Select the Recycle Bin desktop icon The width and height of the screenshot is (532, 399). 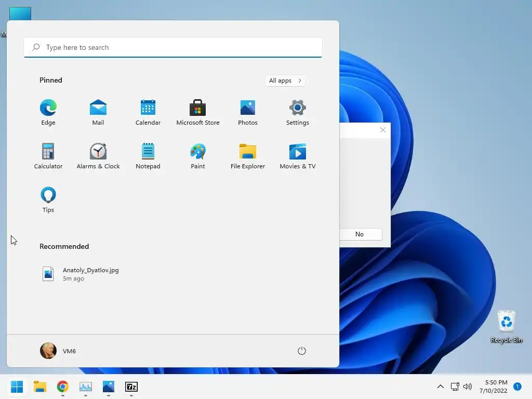pos(507,326)
